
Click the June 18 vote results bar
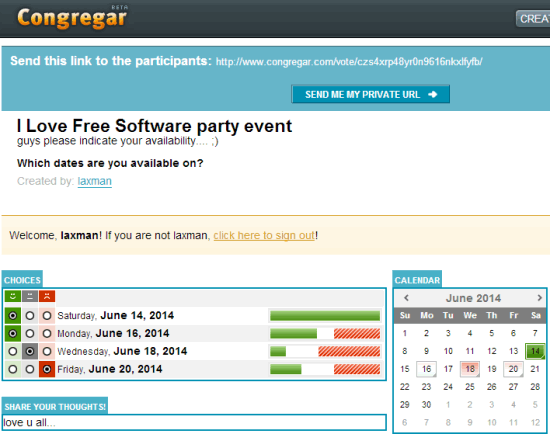tap(325, 351)
